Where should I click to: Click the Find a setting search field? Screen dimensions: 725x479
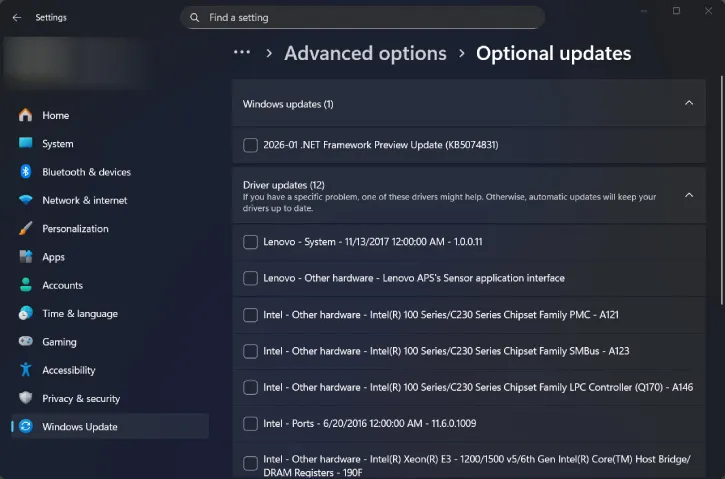coord(362,18)
